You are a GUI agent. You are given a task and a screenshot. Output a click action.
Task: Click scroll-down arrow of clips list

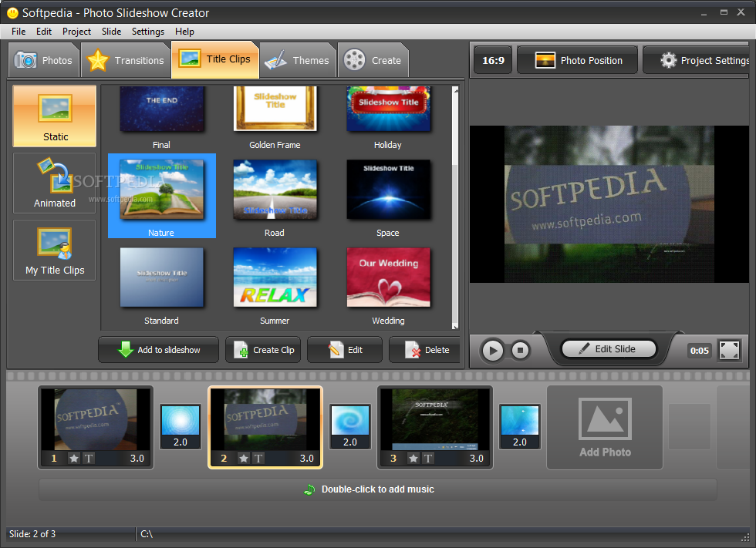455,326
